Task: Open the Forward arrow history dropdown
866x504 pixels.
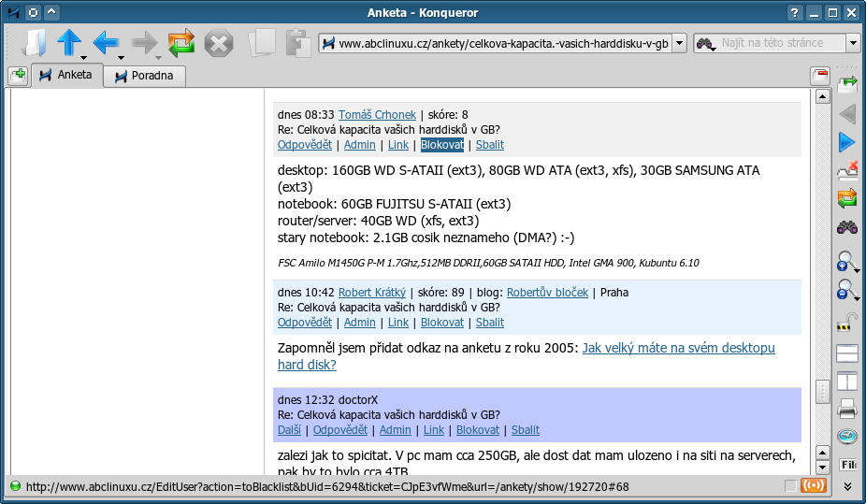Action: (158, 57)
